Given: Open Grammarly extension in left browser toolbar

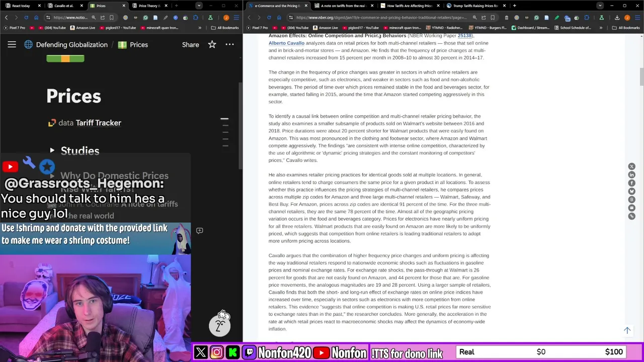Looking at the screenshot, I should pos(145,18).
